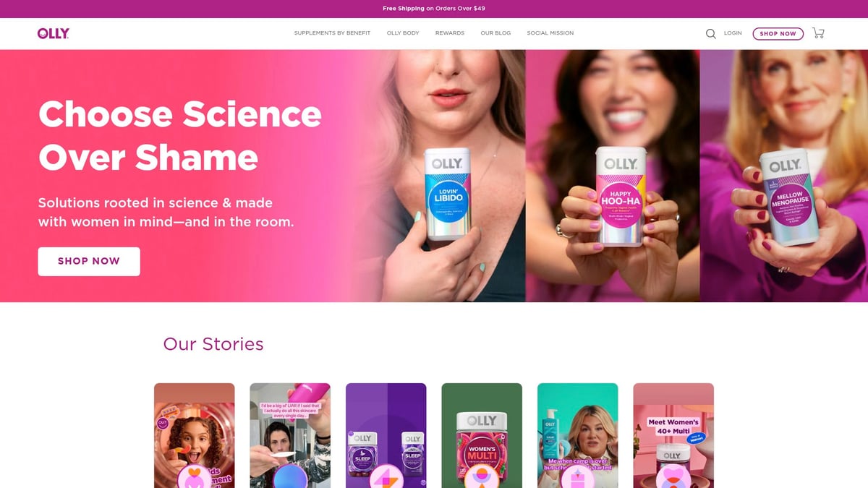Open the search magnifier icon

(x=711, y=33)
